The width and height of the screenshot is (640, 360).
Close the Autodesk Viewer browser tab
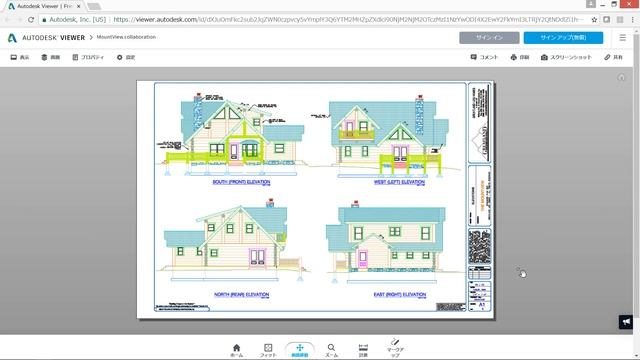click(79, 6)
